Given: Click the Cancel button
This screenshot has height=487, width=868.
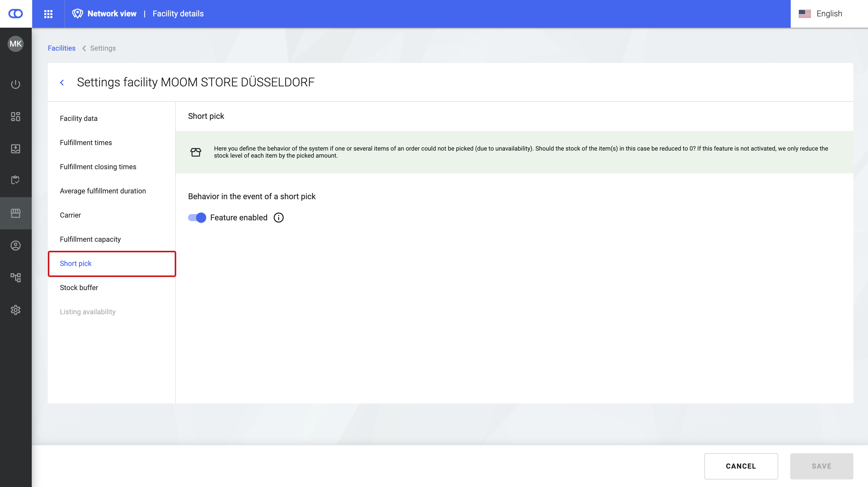Looking at the screenshot, I should point(741,466).
